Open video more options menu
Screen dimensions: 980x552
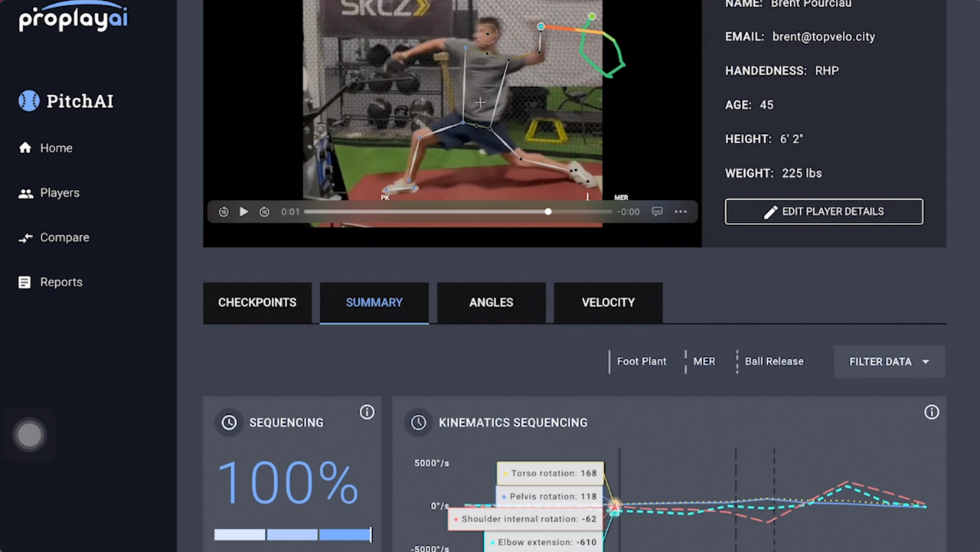click(x=681, y=212)
